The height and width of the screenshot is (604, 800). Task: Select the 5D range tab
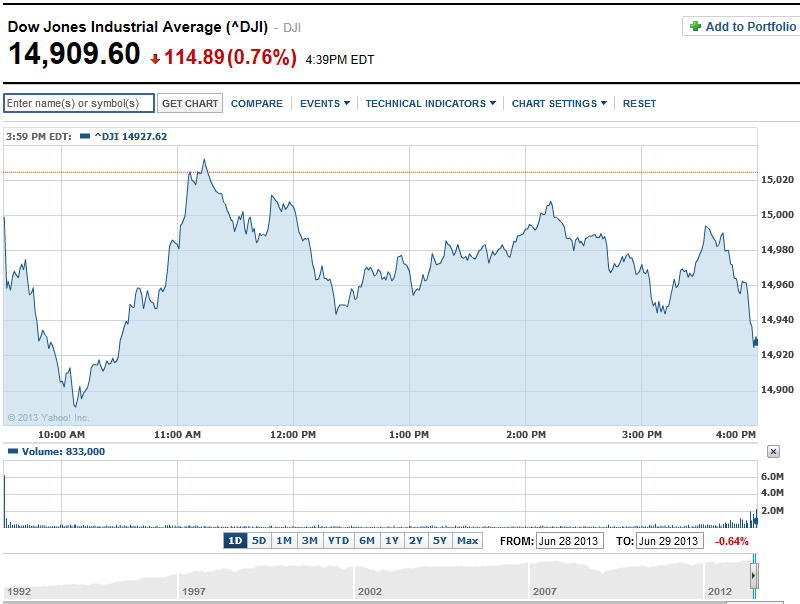[259, 541]
